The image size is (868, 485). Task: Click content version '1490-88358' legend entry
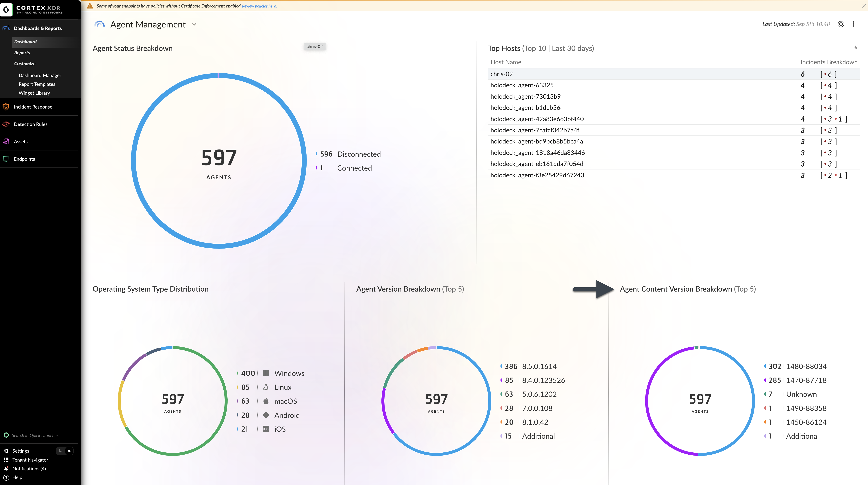(x=806, y=408)
